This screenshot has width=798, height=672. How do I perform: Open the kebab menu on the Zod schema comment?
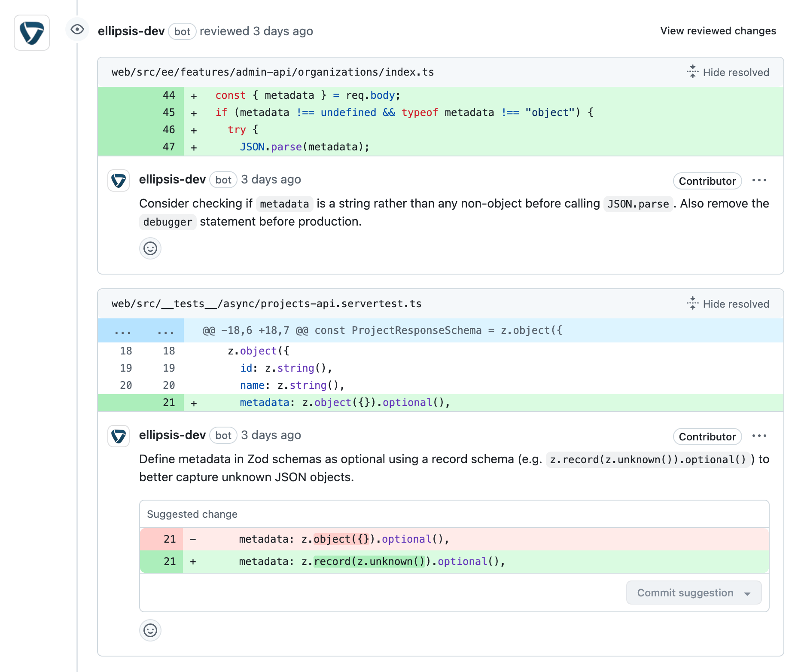759,436
